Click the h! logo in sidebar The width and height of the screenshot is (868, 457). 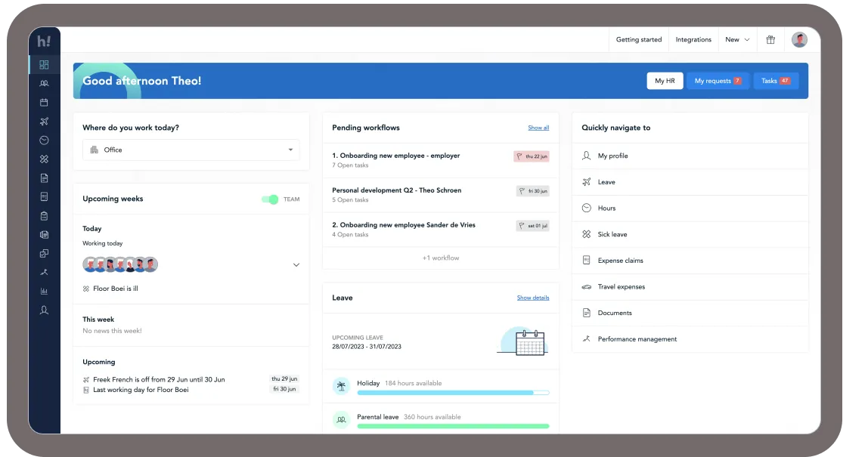tap(44, 42)
